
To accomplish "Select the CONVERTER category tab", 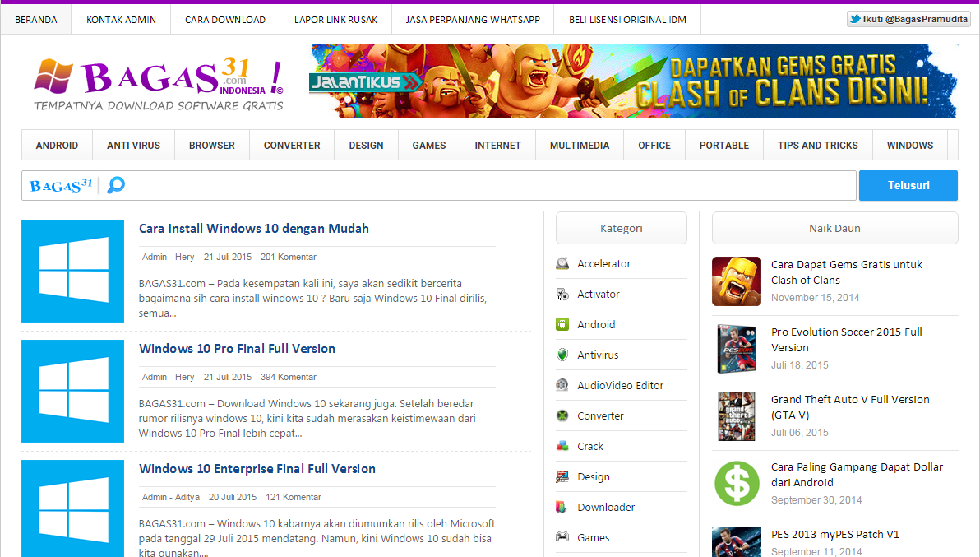I will (292, 145).
